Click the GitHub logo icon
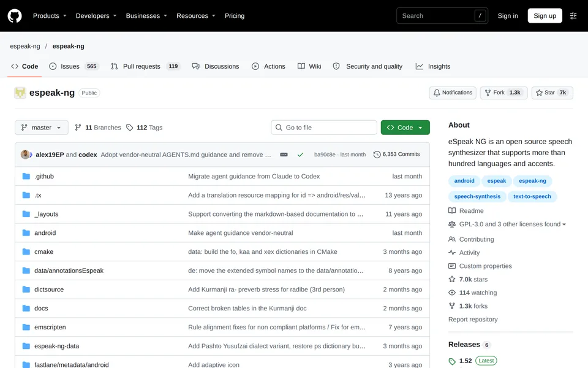The image size is (588, 368). tap(15, 16)
